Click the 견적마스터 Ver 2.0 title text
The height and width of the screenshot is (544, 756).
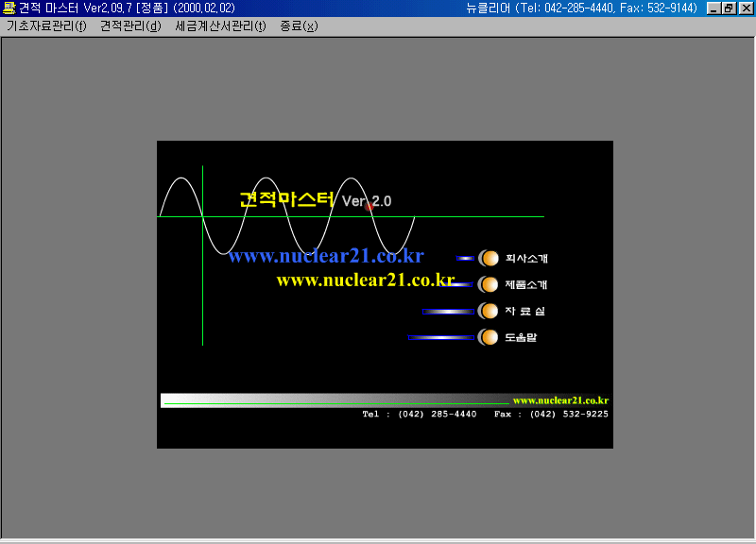316,199
